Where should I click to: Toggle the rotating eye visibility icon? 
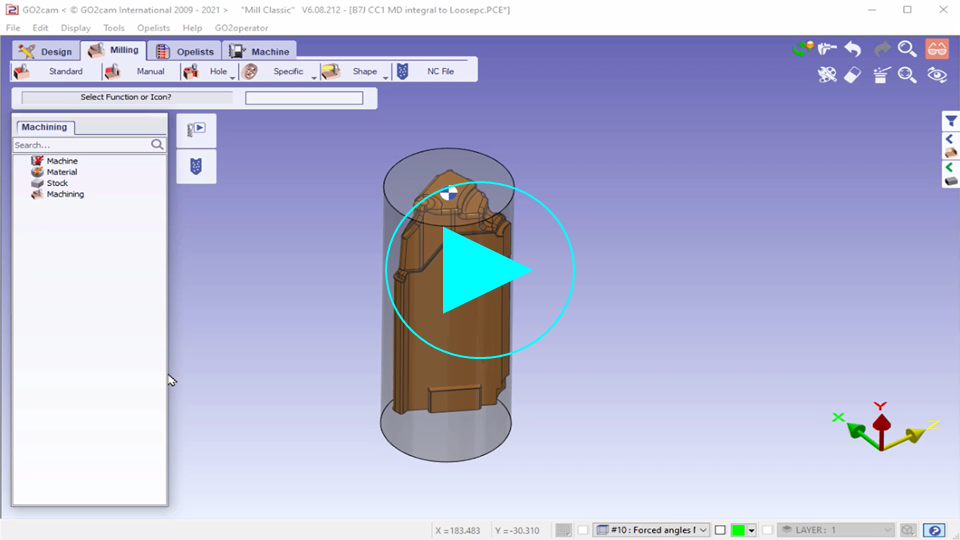tap(937, 75)
